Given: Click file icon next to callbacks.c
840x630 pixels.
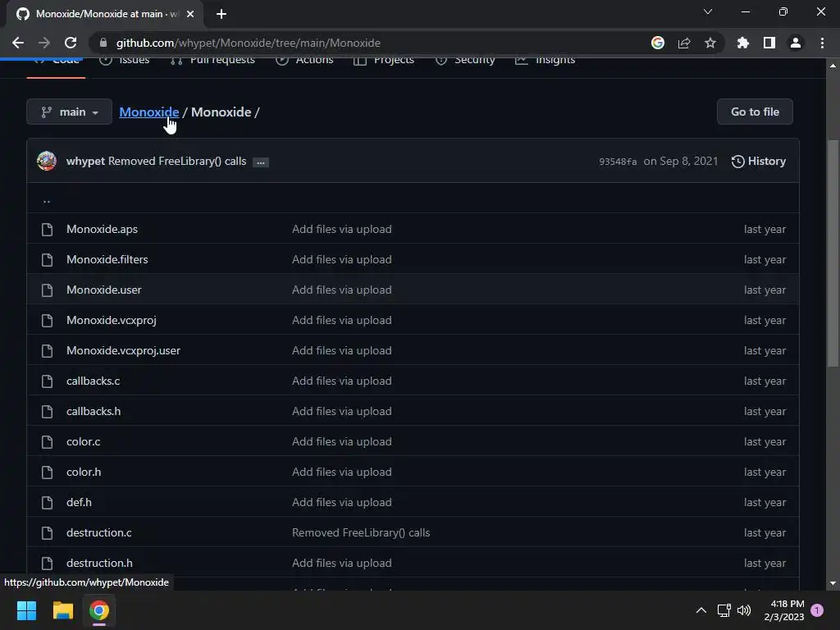Looking at the screenshot, I should pos(47,381).
